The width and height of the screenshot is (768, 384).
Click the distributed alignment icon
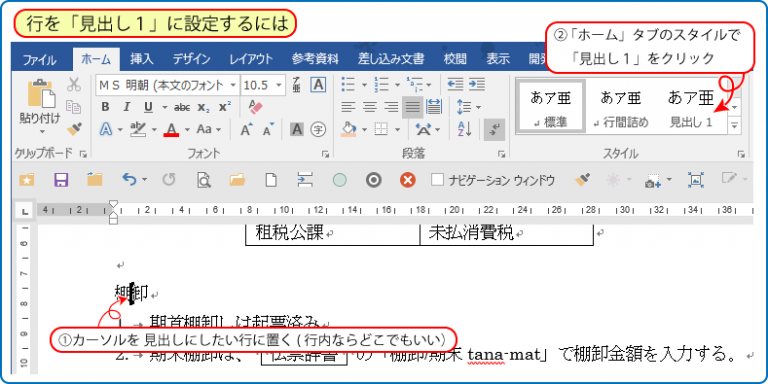pos(434,107)
